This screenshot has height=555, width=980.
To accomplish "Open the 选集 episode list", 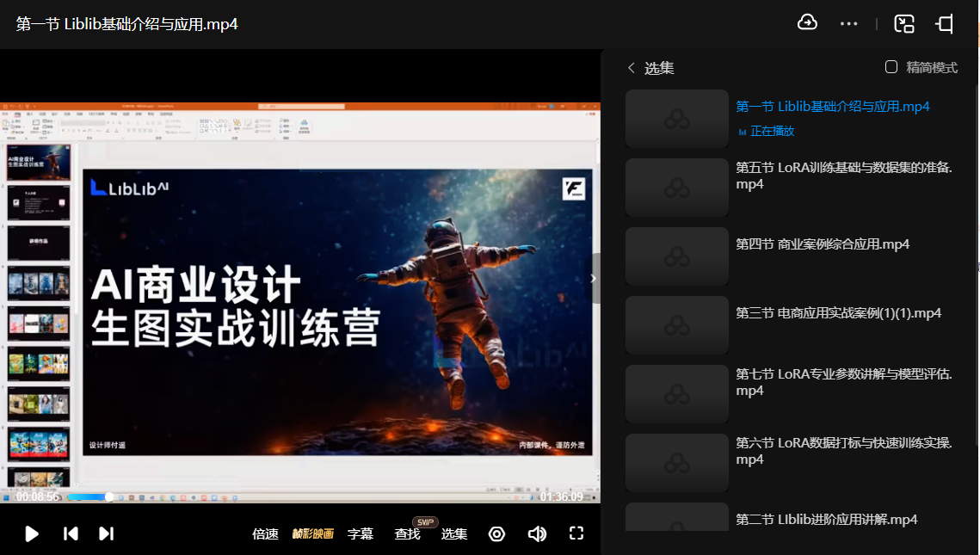I will [454, 533].
